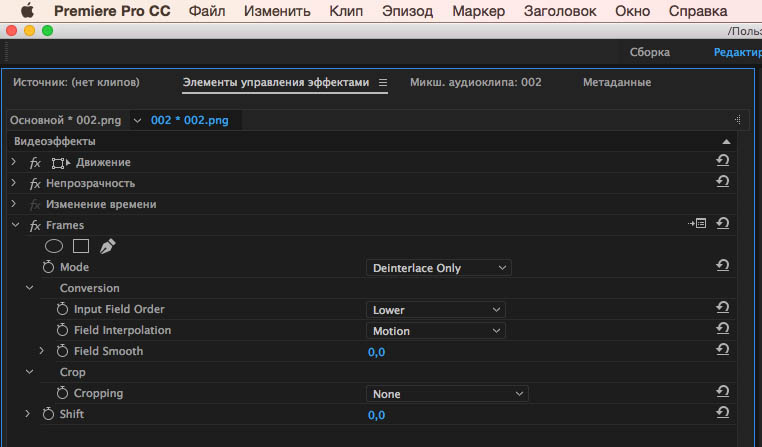Open the Apple menu
The height and width of the screenshot is (447, 762).
point(28,10)
